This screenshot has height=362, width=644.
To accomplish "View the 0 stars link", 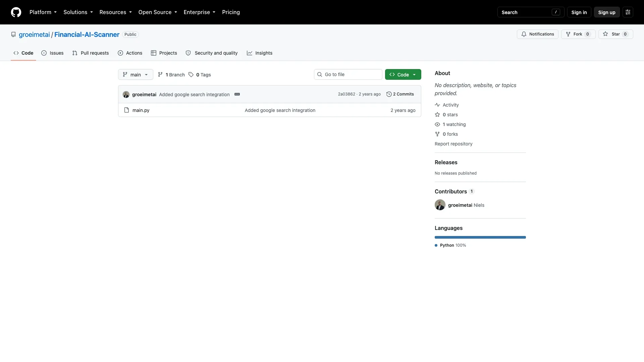I will 446,115.
